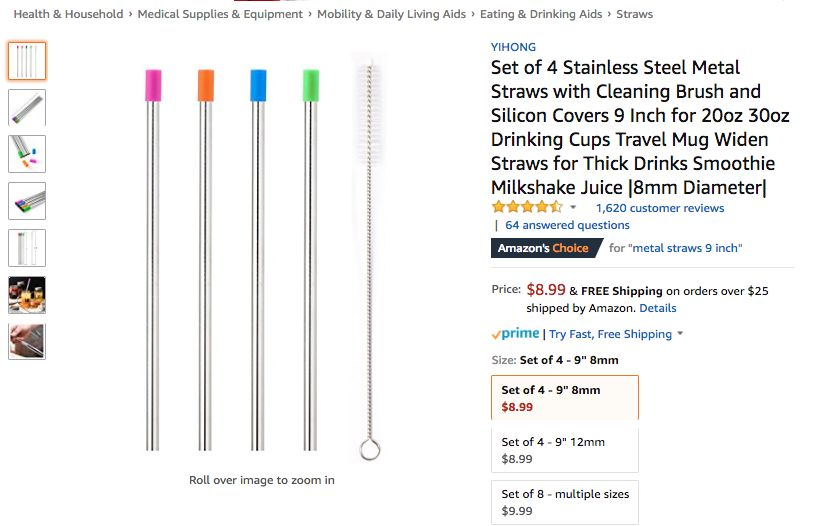Expand the star rating dropdown arrow
This screenshot has height=526, width=817.
pyautogui.click(x=573, y=207)
